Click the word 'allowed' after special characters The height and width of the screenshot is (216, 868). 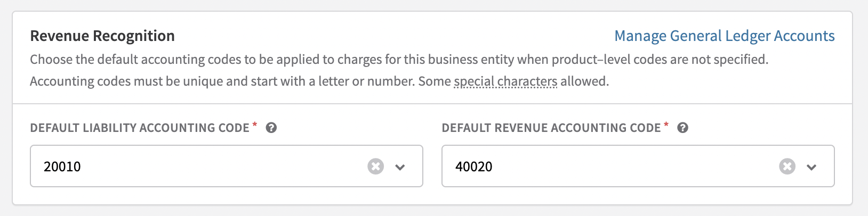point(584,81)
